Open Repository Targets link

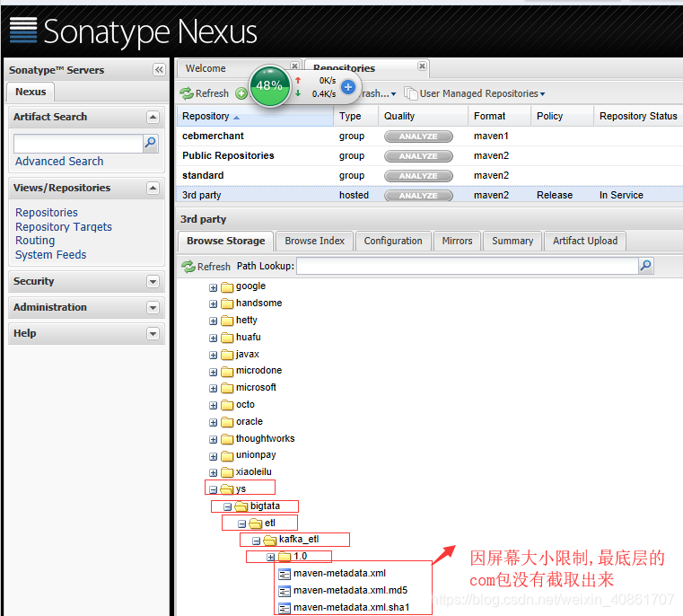(64, 226)
